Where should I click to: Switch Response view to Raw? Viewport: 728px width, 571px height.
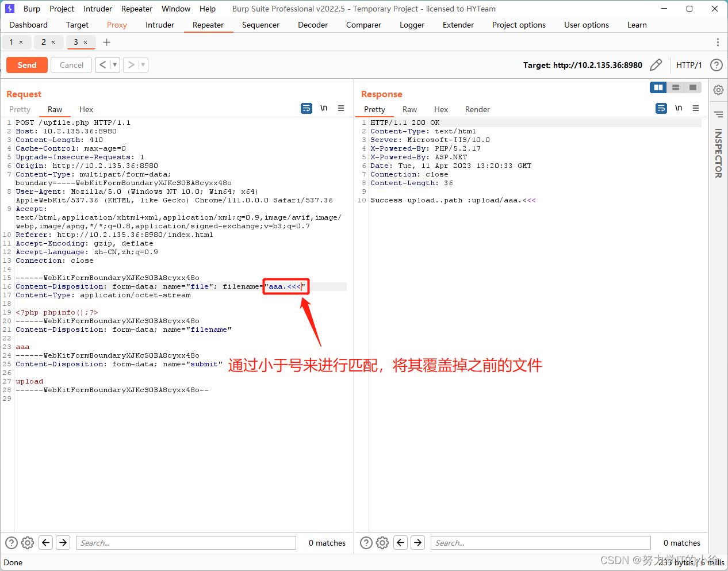(x=409, y=109)
